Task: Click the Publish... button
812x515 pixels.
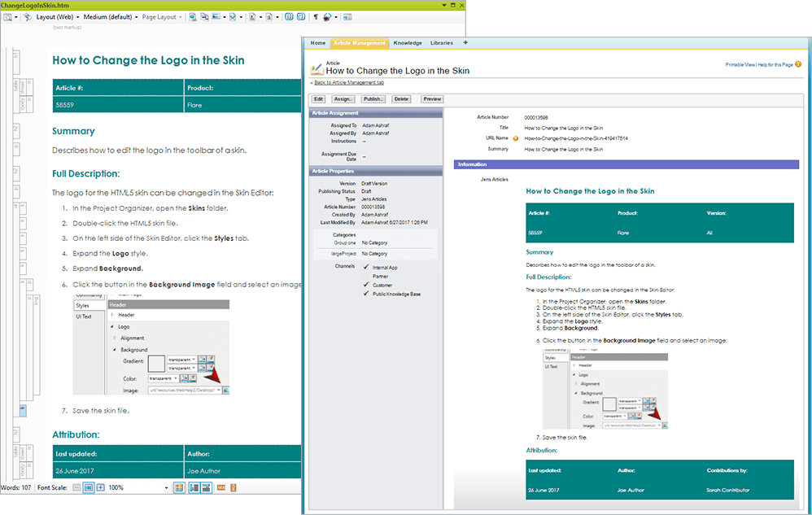Action: point(373,99)
